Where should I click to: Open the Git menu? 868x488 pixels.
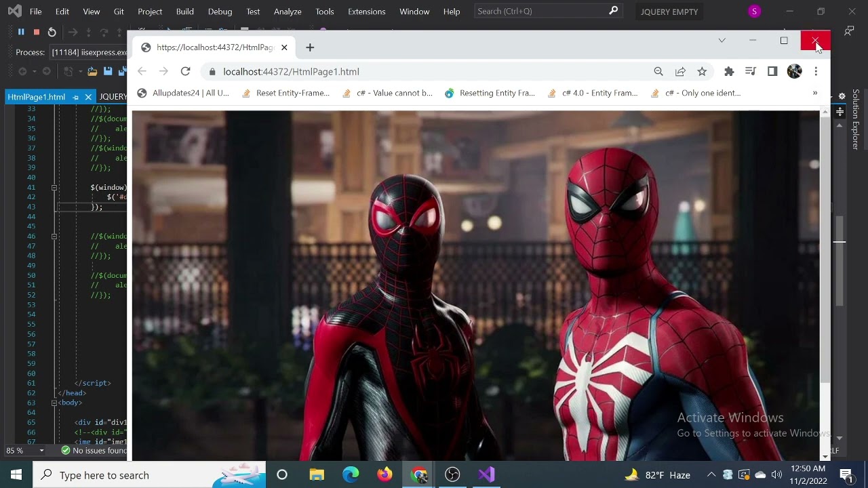[x=119, y=12]
